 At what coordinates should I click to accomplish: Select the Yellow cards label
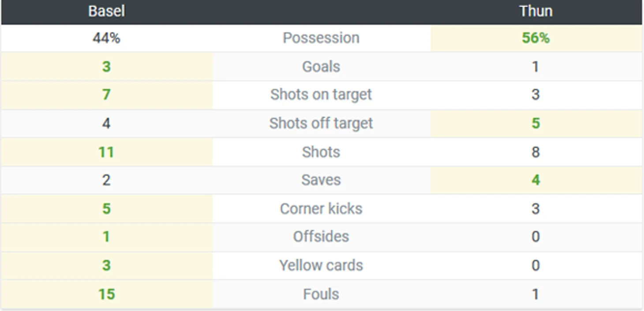click(321, 265)
